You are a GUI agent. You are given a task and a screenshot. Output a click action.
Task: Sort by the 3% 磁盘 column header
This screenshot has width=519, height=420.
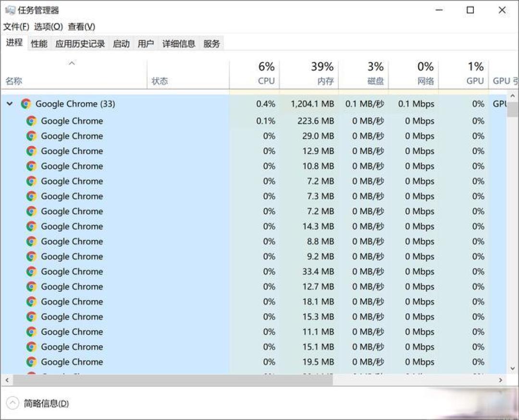coord(363,74)
